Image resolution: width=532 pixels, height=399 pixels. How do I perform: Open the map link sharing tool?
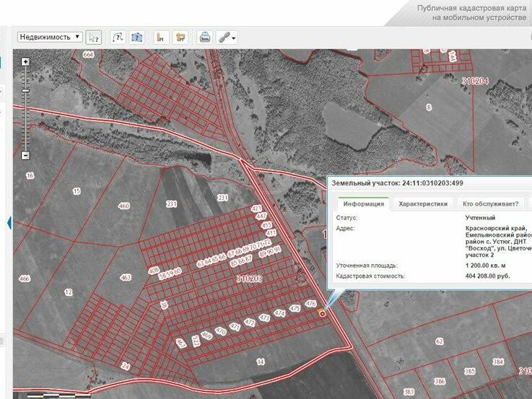[224, 37]
